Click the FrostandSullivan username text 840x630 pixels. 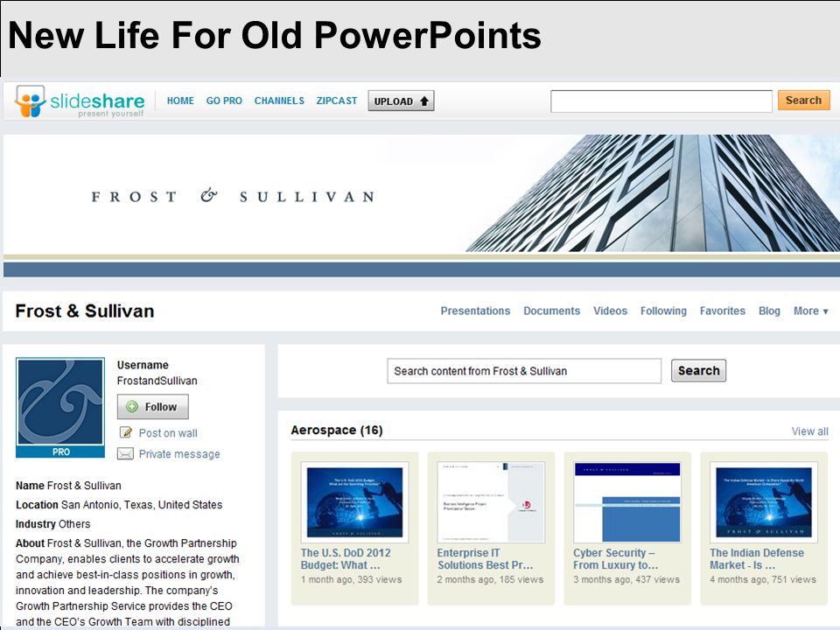click(x=157, y=381)
